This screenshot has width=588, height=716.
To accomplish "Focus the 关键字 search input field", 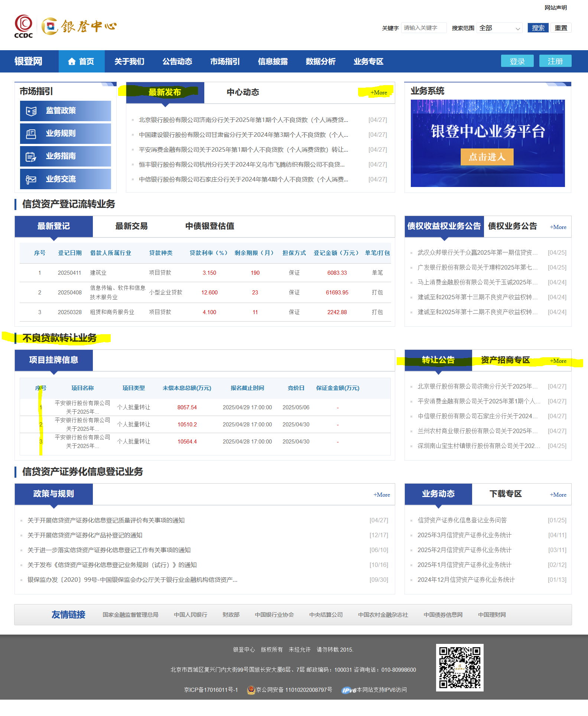I will click(x=424, y=28).
